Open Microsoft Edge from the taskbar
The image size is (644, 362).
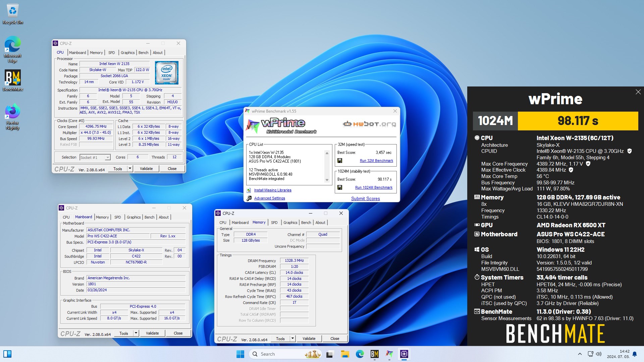360,354
